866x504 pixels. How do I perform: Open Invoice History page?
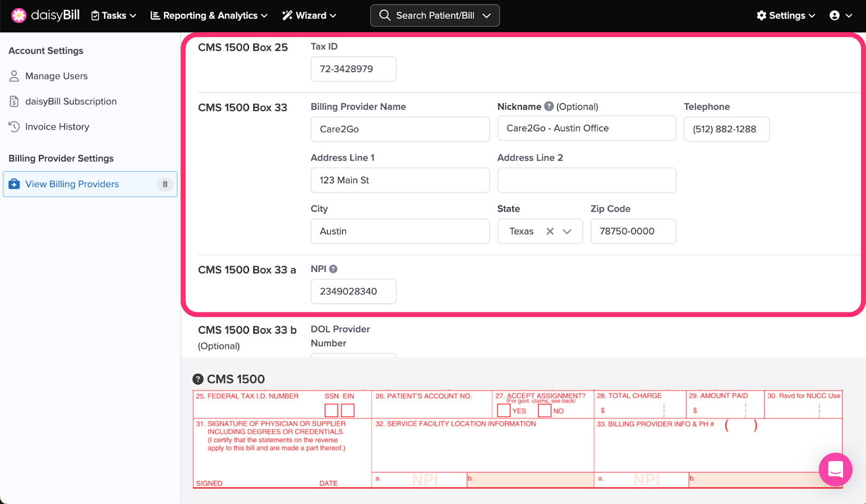point(57,127)
